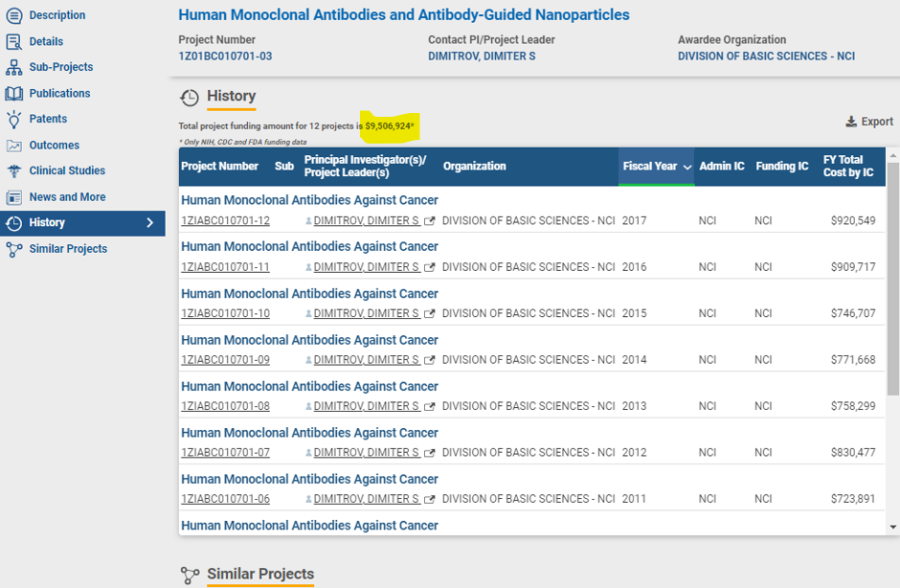900x588 pixels.
Task: Click person icon beside PI in 2016 row
Action: pos(309,267)
